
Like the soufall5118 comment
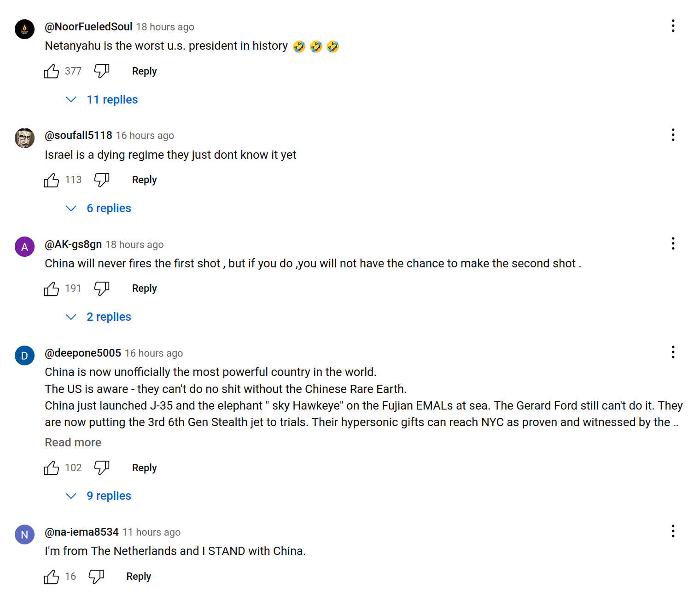52,180
